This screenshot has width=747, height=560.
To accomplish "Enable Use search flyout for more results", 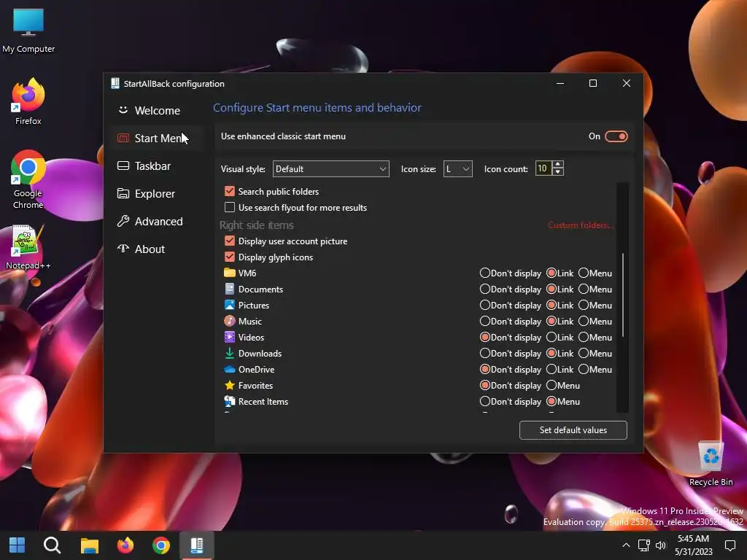I will [x=230, y=207].
